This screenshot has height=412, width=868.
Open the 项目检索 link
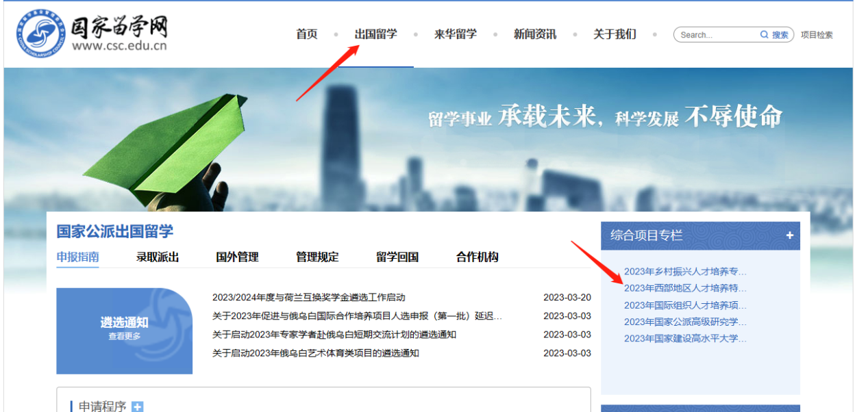(817, 35)
